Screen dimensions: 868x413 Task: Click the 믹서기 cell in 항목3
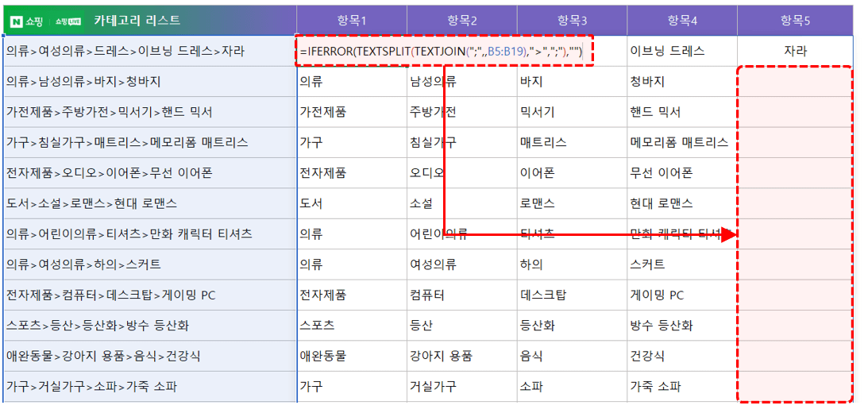click(537, 112)
